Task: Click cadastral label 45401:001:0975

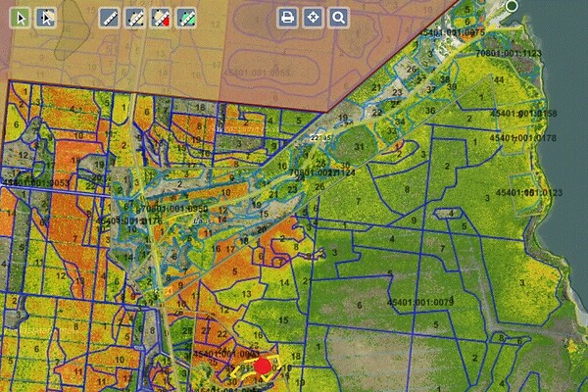Action: click(452, 33)
